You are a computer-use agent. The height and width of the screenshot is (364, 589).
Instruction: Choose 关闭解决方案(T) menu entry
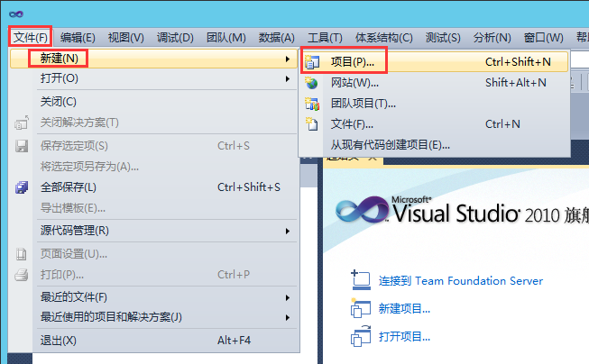(153, 123)
